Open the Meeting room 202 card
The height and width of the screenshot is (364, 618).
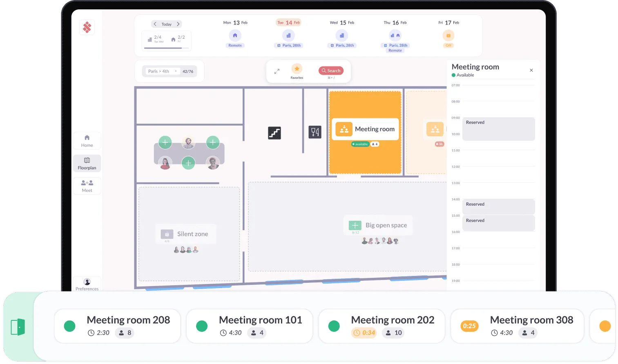[382, 326]
